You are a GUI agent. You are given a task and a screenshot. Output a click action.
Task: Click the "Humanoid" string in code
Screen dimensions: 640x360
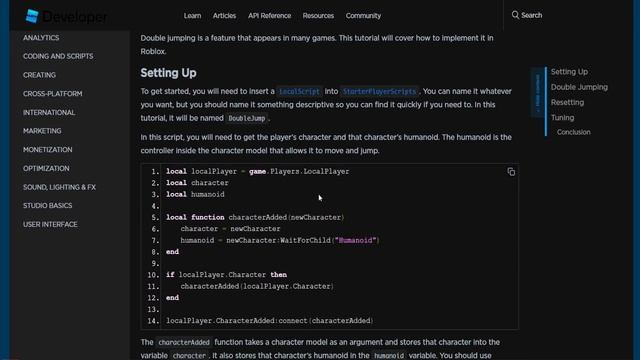coord(355,240)
